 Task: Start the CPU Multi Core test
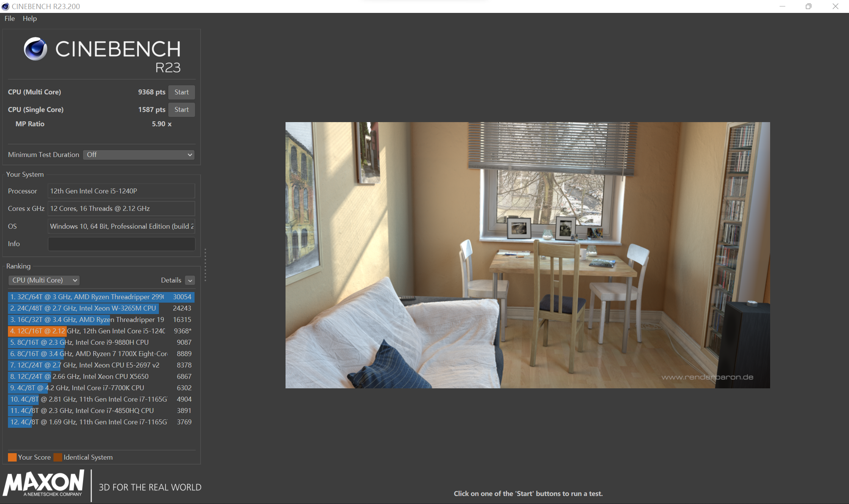coord(182,92)
